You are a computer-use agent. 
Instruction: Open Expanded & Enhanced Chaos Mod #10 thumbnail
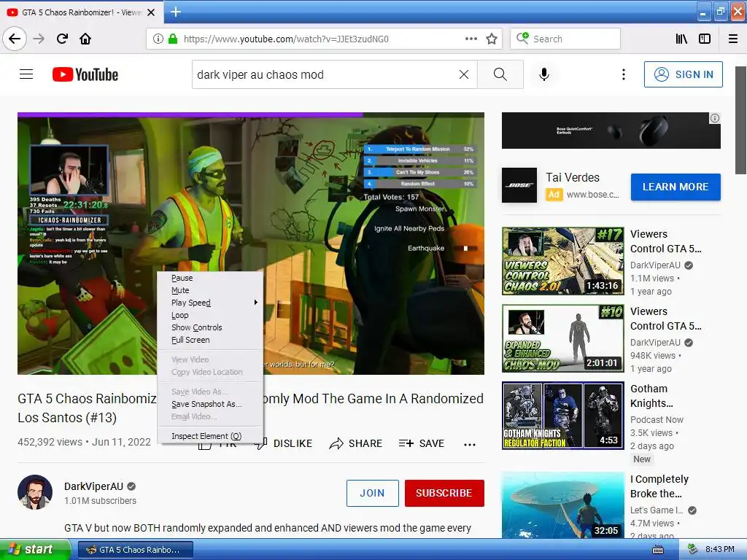point(562,338)
